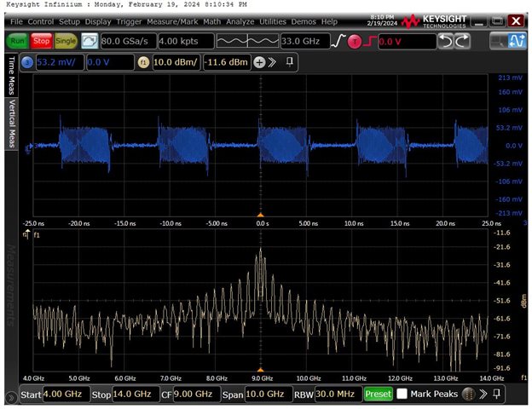Click the plus add channel icon
Viewport: 532px width, 409px height.
click(259, 62)
